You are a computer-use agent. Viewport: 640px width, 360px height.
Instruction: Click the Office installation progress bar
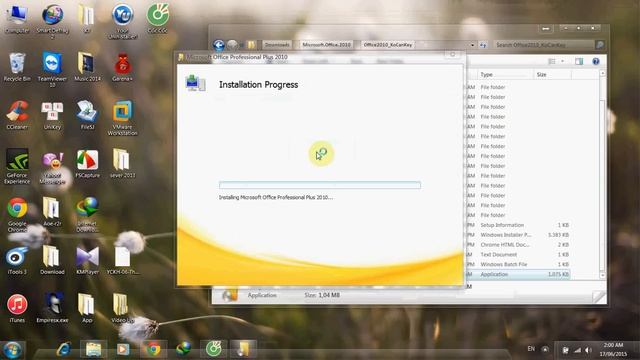(x=320, y=185)
